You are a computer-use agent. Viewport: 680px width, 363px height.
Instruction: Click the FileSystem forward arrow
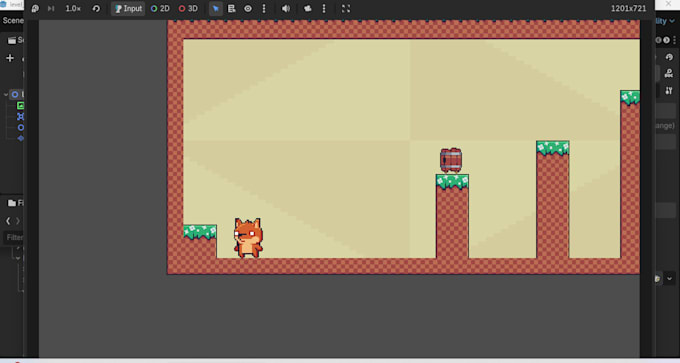pos(18,221)
